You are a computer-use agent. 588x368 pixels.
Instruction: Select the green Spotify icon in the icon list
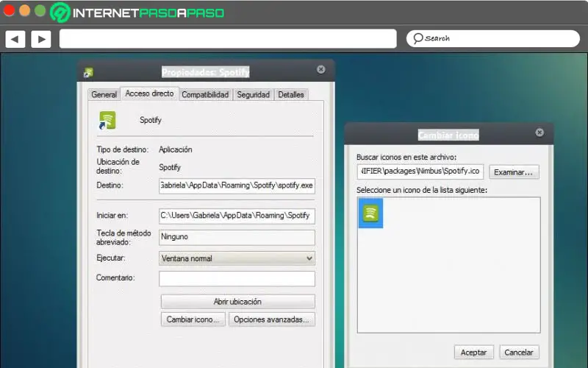point(370,213)
